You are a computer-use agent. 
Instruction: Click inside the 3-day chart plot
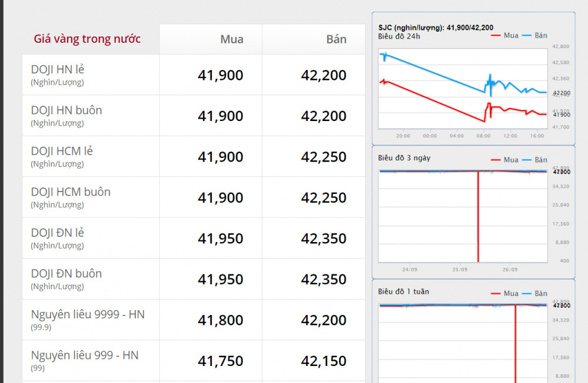click(x=463, y=216)
